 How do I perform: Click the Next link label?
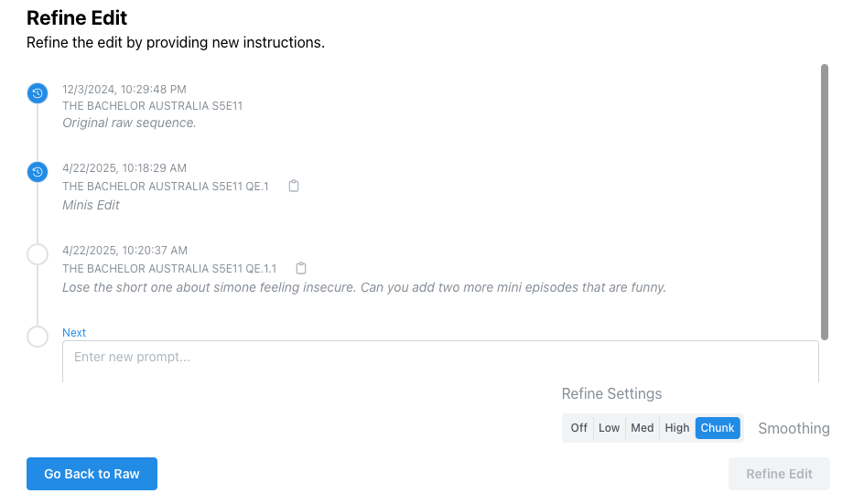(74, 333)
